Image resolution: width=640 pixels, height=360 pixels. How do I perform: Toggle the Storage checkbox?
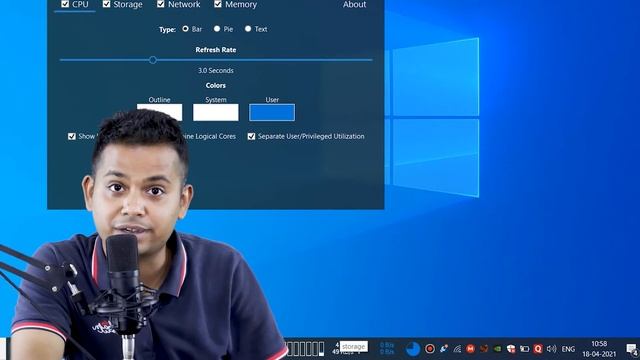point(107,4)
